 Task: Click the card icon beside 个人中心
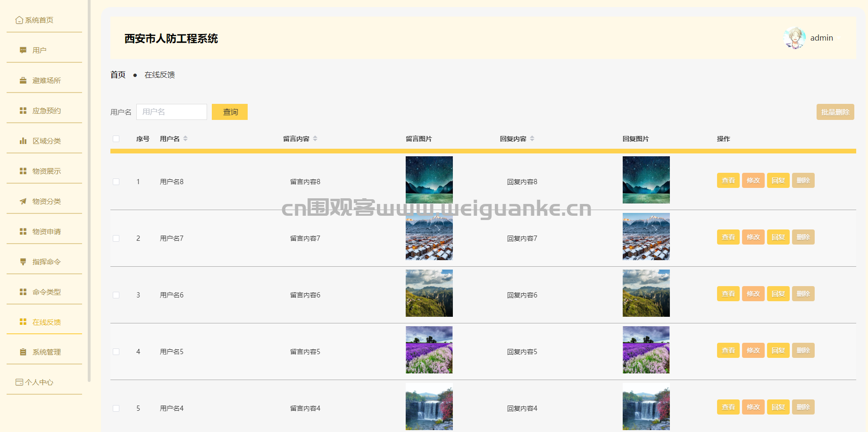pyautogui.click(x=19, y=382)
